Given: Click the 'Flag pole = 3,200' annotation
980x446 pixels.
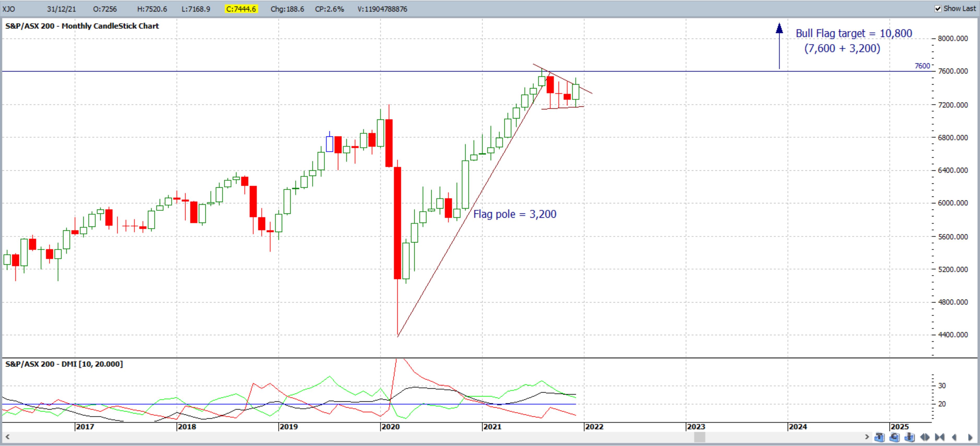Looking at the screenshot, I should point(515,214).
